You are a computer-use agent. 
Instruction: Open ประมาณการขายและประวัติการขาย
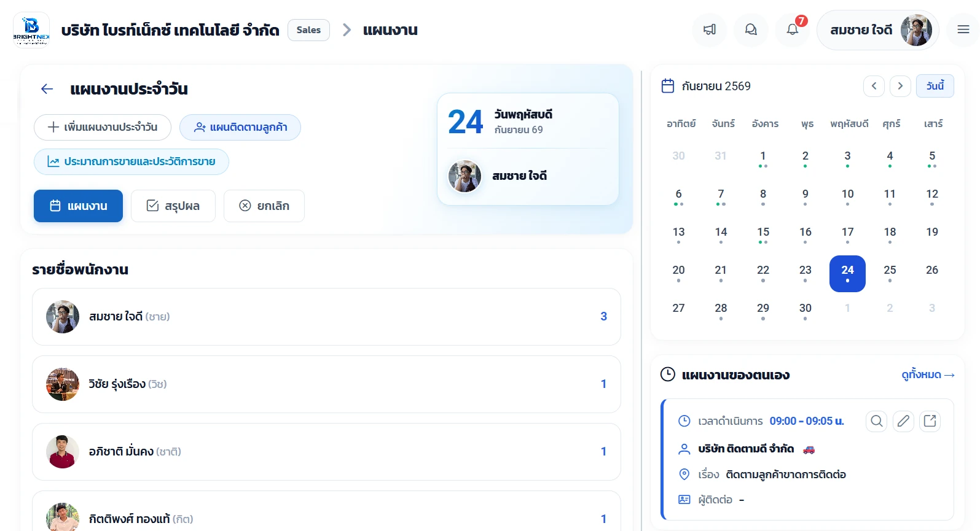tap(131, 161)
